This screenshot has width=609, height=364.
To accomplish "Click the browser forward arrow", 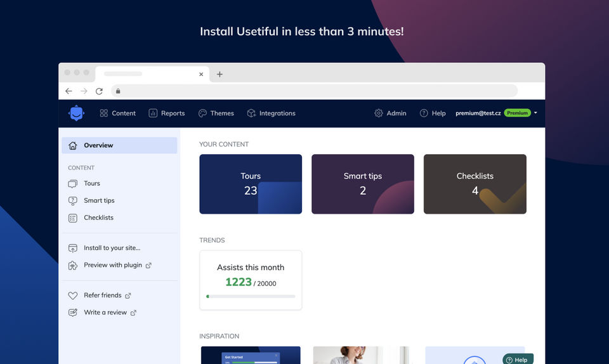I will point(84,91).
